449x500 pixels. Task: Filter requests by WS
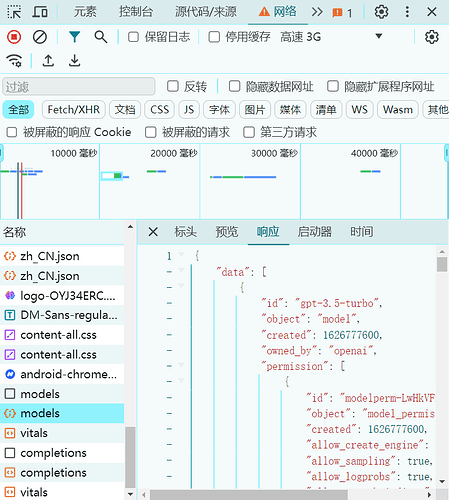pyautogui.click(x=359, y=110)
